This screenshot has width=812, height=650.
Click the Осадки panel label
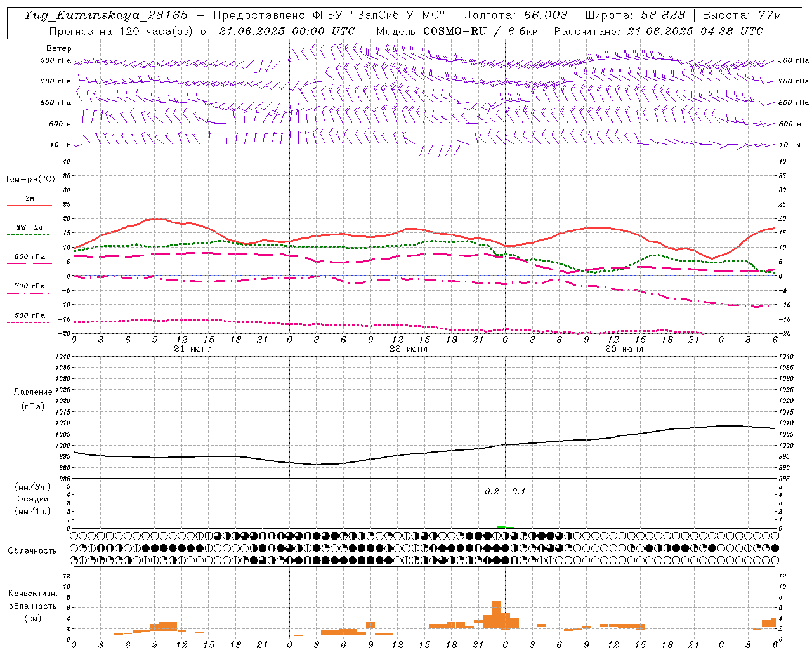tap(32, 499)
